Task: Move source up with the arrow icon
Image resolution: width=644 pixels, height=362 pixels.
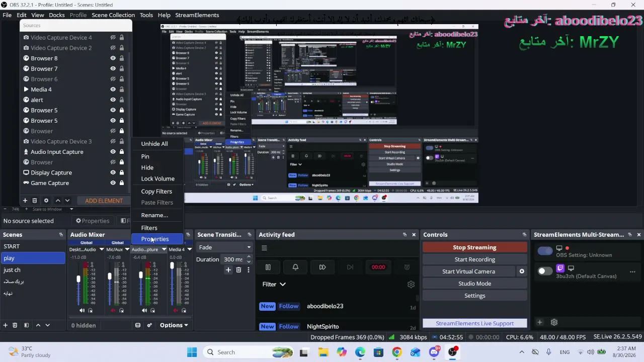Action: pyautogui.click(x=58, y=201)
